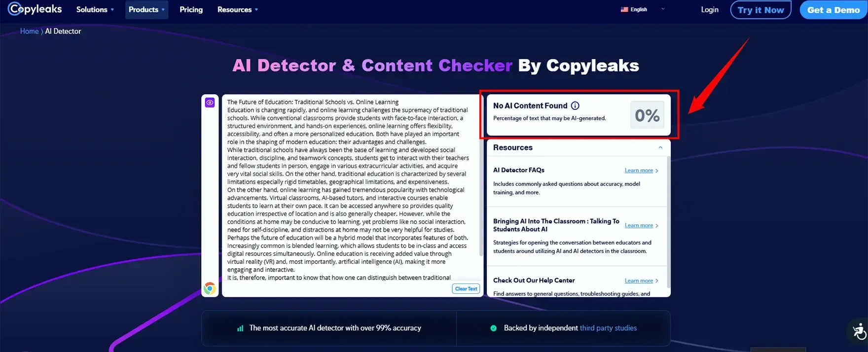Click the Clear Text button
Viewport: 868px width, 352px height.
(x=466, y=289)
